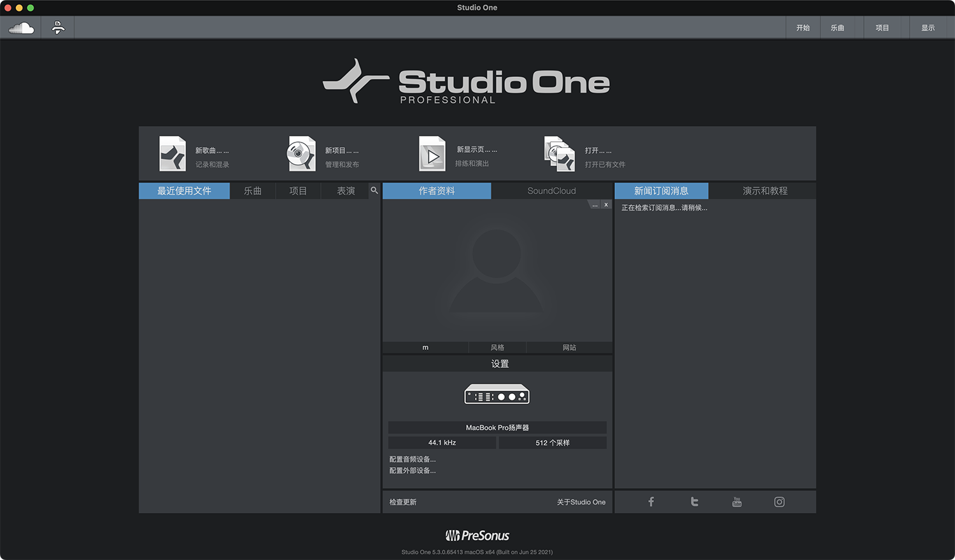Open PreSonus Facebook page via its icon
Screen dimensions: 955x560
[x=651, y=501]
